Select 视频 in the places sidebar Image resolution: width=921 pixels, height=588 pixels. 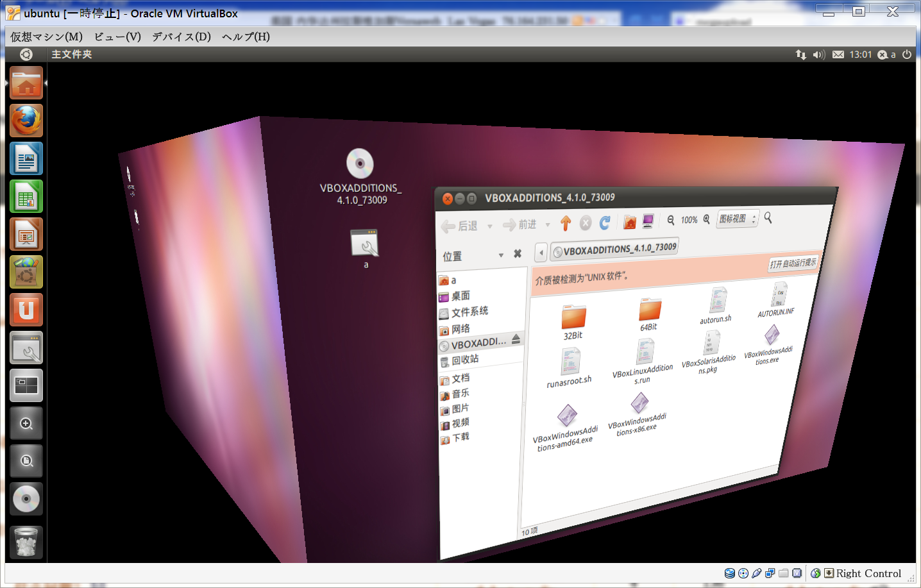pyautogui.click(x=455, y=424)
